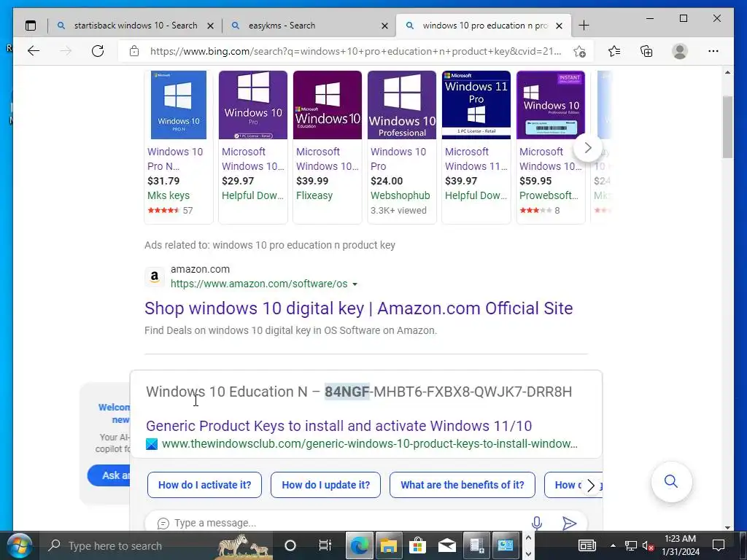
Task: Open Flixeasy Windows 10 Education $39.99 listing
Action: point(328,147)
